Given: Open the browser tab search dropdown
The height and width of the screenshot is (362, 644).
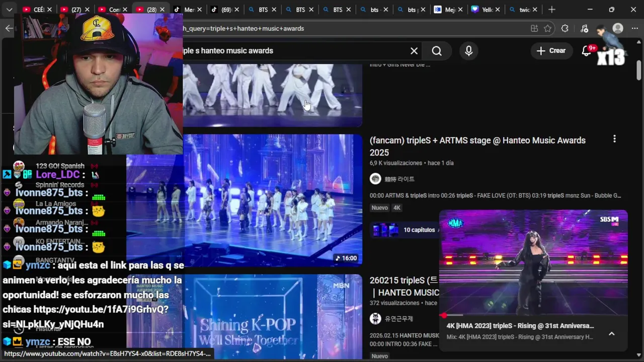Looking at the screenshot, I should point(9,10).
